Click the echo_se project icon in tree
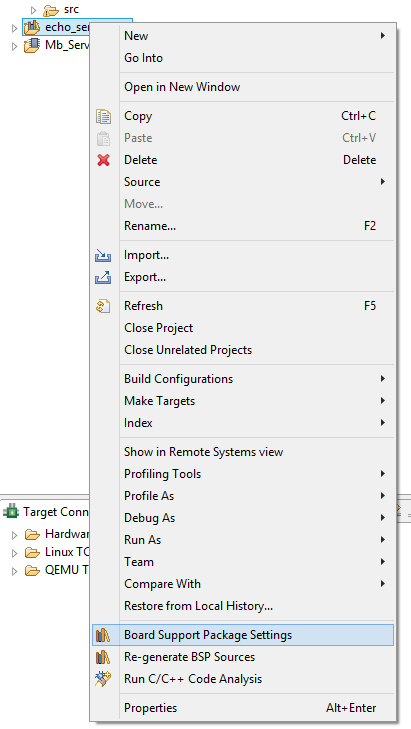The width and height of the screenshot is (411, 729). click(x=32, y=27)
